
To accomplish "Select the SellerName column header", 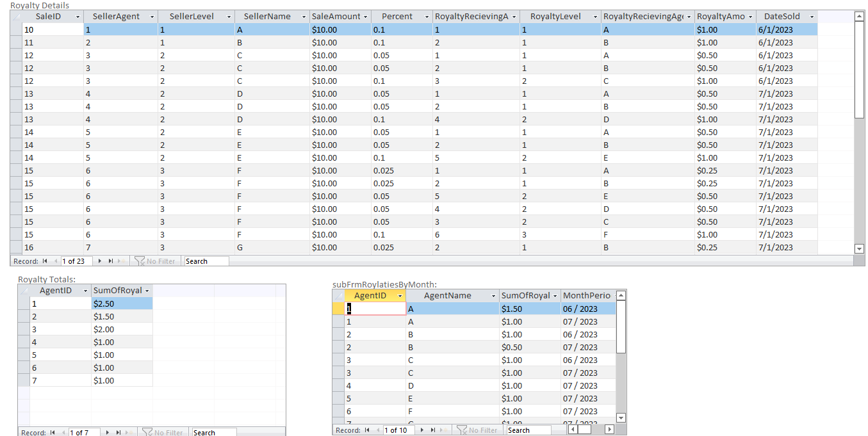I will (267, 17).
